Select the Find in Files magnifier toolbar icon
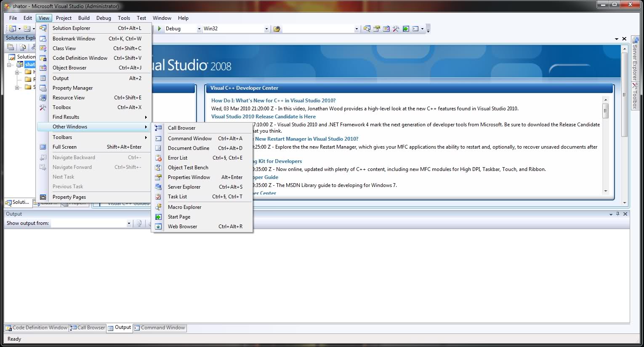 (367, 29)
